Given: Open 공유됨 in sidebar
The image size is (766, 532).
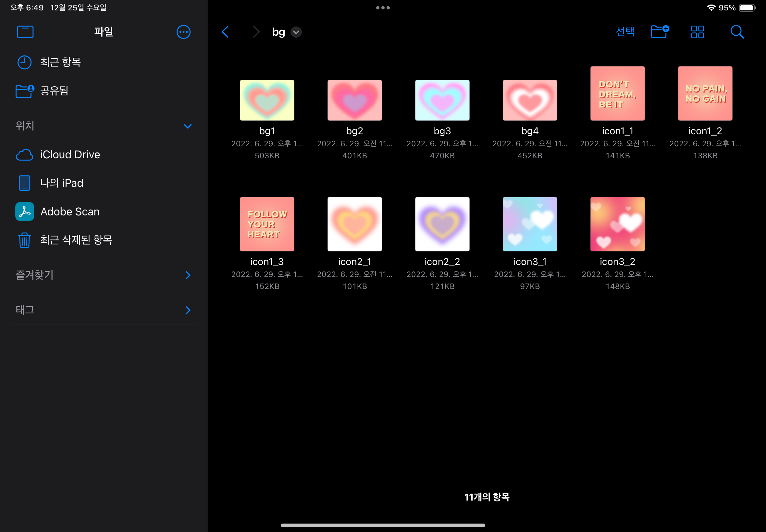Looking at the screenshot, I should pyautogui.click(x=54, y=91).
